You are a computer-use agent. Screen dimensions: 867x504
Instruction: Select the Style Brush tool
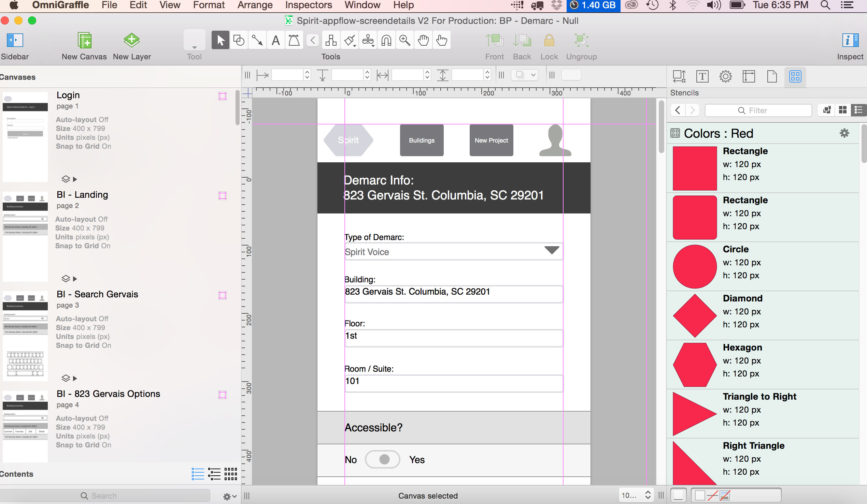pyautogui.click(x=350, y=40)
